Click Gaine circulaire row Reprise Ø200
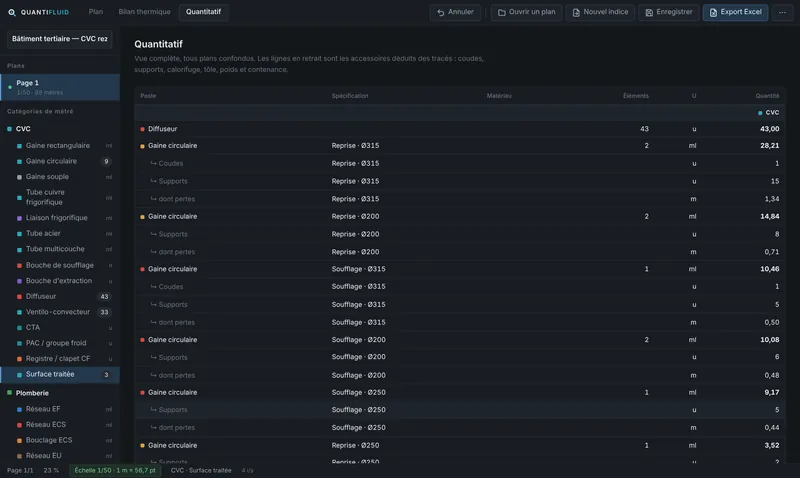The height and width of the screenshot is (478, 800). coord(460,217)
